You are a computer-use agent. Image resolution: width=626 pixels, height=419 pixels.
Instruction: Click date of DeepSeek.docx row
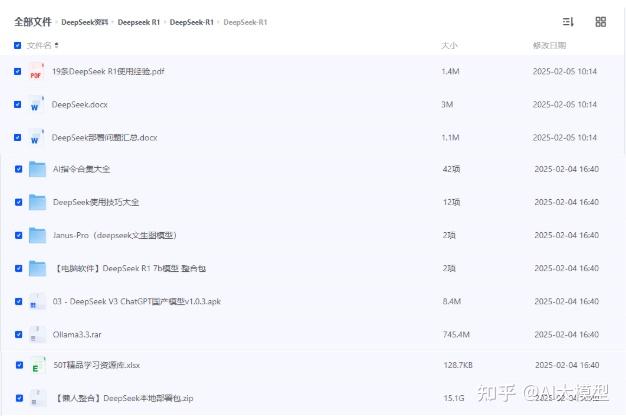click(x=565, y=105)
